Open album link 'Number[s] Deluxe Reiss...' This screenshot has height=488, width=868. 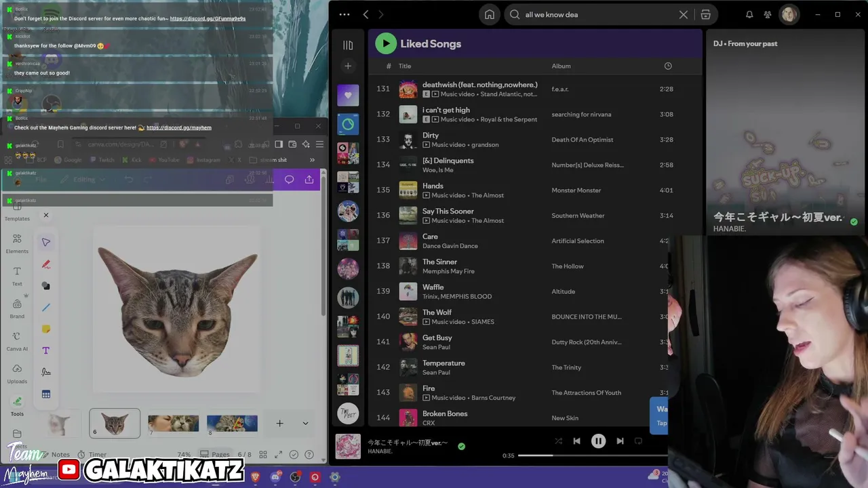click(587, 165)
